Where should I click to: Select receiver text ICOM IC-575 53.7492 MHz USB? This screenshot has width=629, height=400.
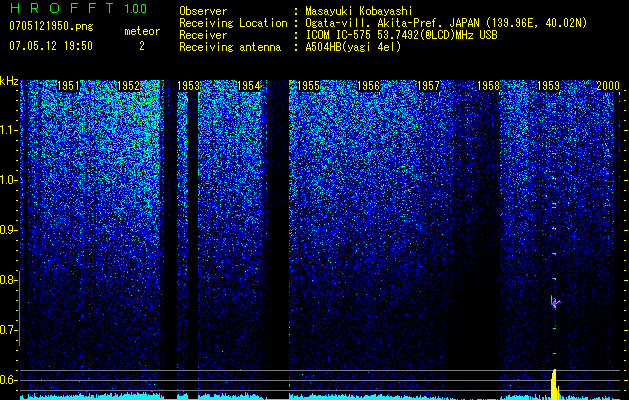click(x=401, y=35)
